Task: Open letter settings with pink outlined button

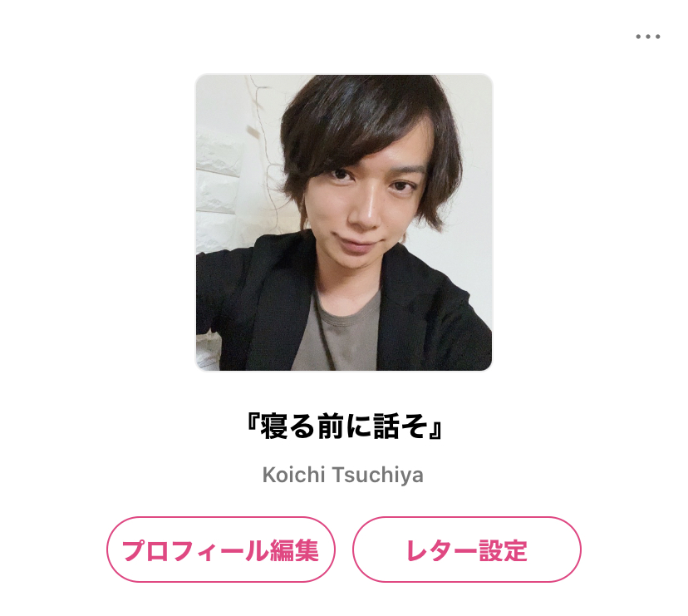Action: point(466,549)
